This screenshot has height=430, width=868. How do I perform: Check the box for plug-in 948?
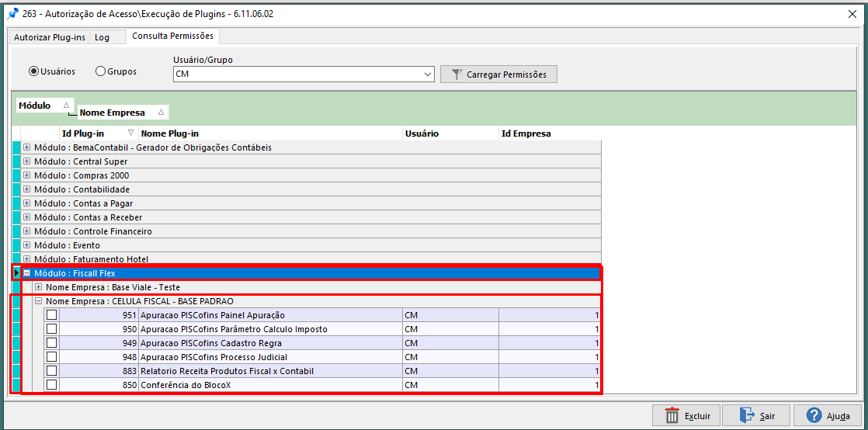[51, 356]
